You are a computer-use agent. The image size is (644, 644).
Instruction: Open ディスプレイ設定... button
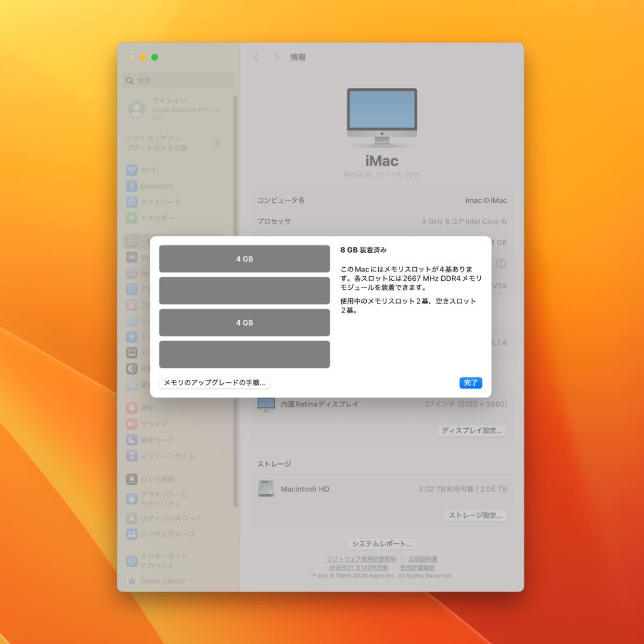click(472, 431)
